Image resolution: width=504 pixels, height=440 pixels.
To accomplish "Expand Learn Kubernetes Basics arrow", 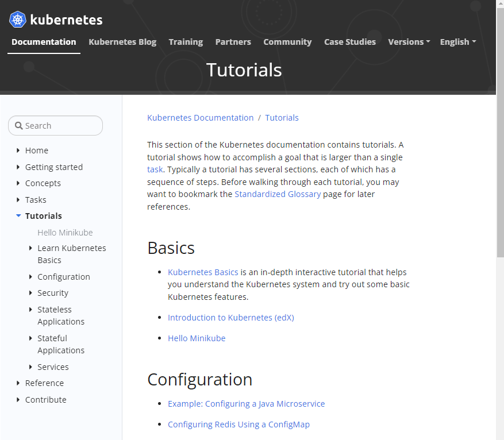I will coord(30,248).
